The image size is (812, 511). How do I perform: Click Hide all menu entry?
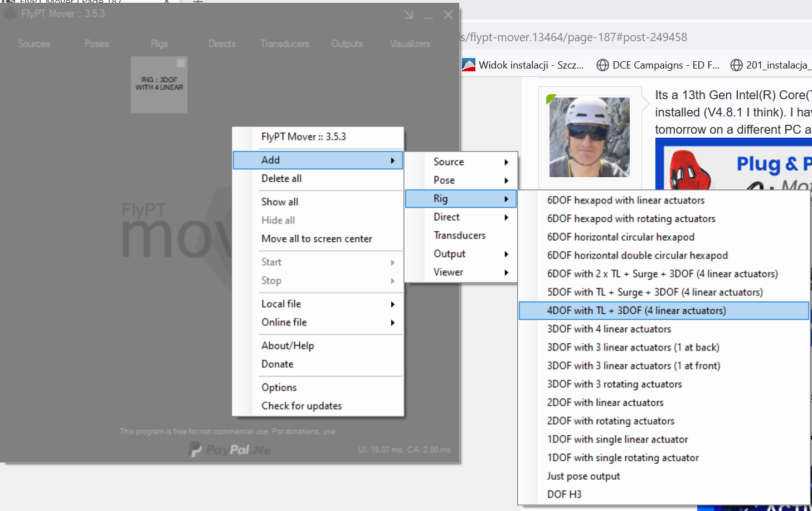[x=318, y=220]
